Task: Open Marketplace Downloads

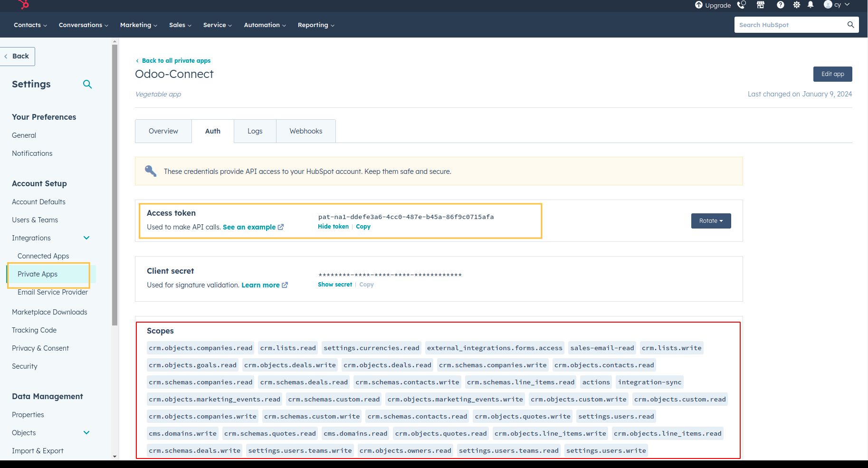Action: click(49, 312)
